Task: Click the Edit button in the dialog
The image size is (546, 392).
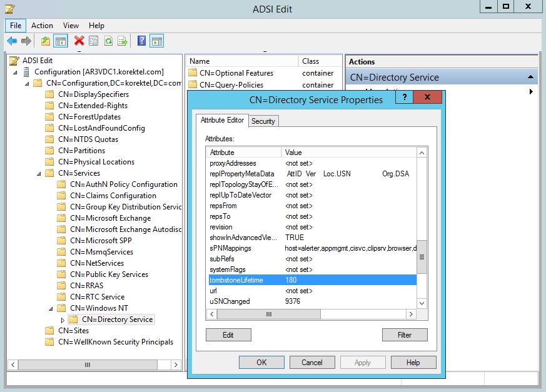Action: pyautogui.click(x=228, y=335)
